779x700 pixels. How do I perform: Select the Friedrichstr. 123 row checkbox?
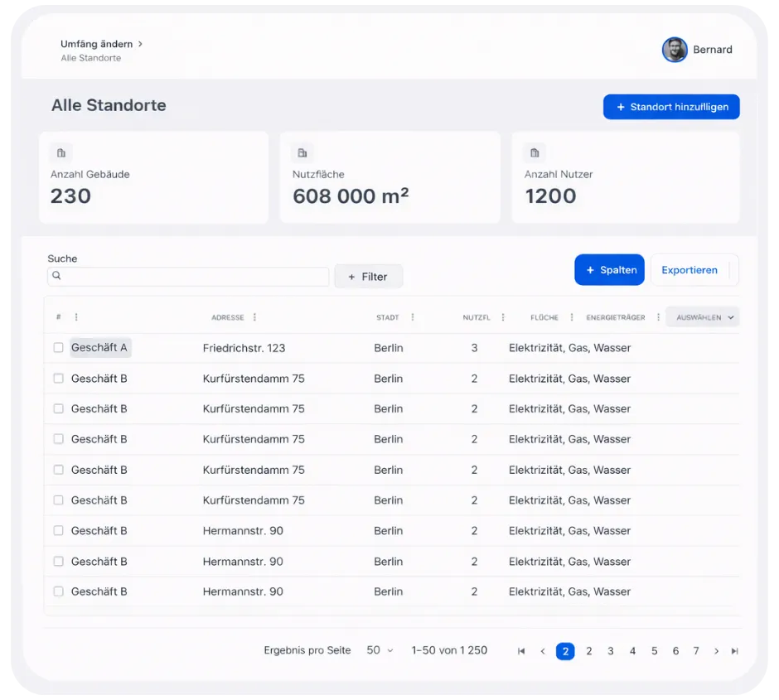coord(59,348)
